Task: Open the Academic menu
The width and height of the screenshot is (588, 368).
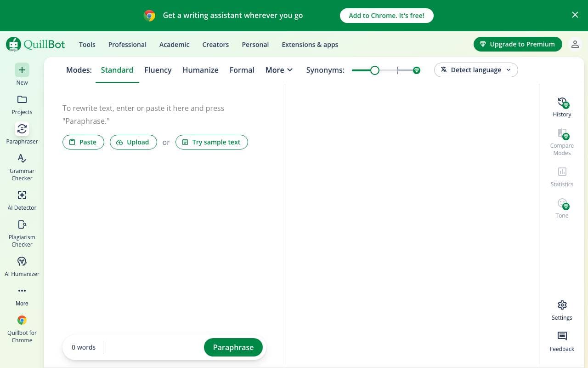Action: 174,45
